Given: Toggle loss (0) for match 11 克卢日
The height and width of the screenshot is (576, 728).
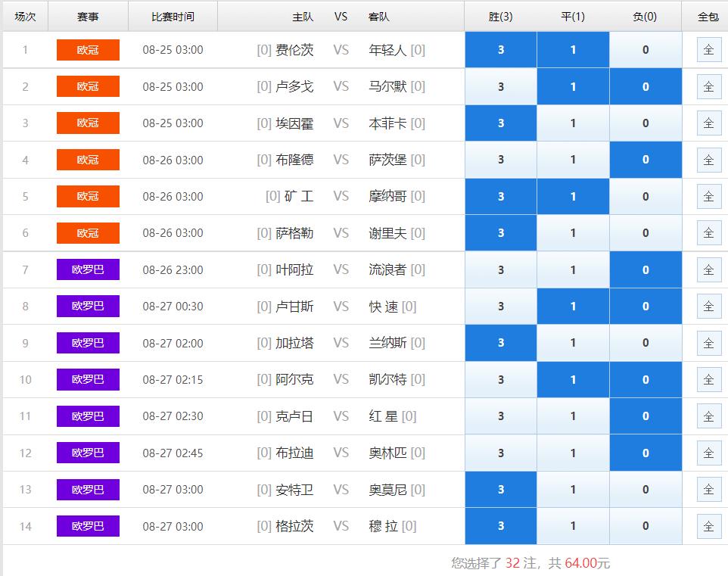Looking at the screenshot, I should tap(646, 416).
